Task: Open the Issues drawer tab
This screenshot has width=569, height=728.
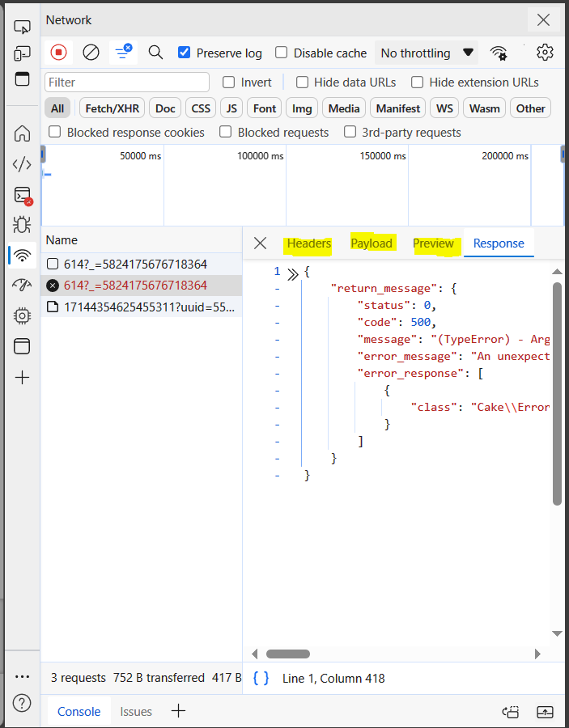Action: [x=136, y=711]
